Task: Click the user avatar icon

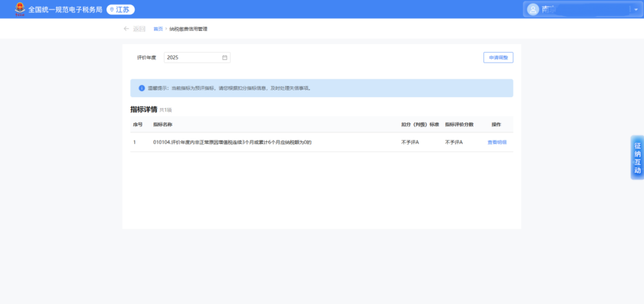Action: (x=532, y=9)
